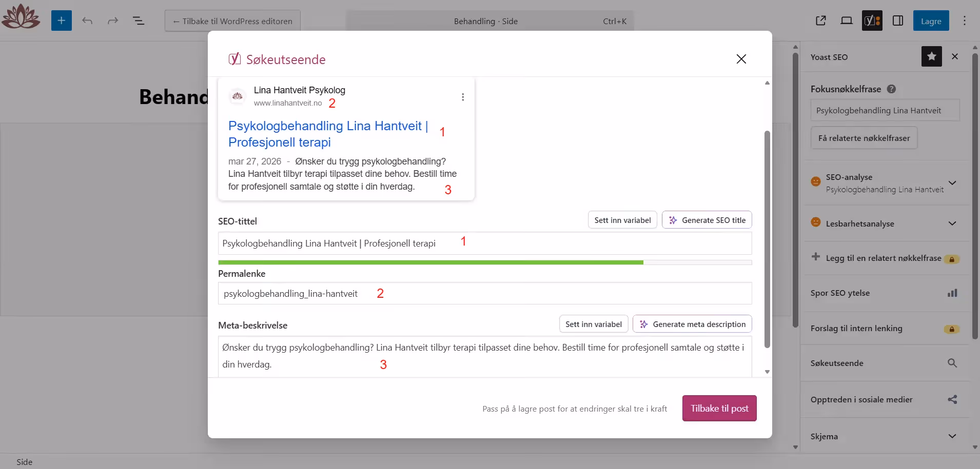Click Generate SEO title button

point(707,220)
